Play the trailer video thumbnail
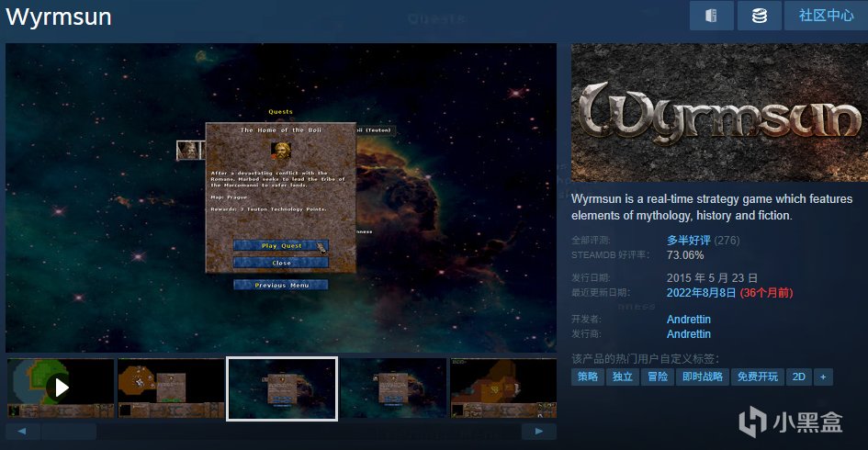The width and height of the screenshot is (868, 450). tap(61, 388)
